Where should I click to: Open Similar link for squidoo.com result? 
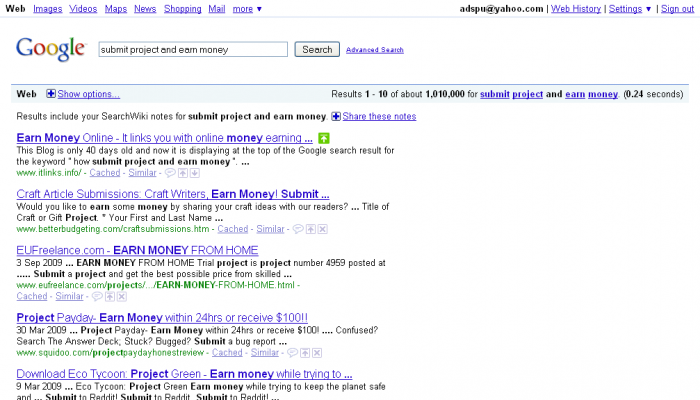(x=265, y=353)
